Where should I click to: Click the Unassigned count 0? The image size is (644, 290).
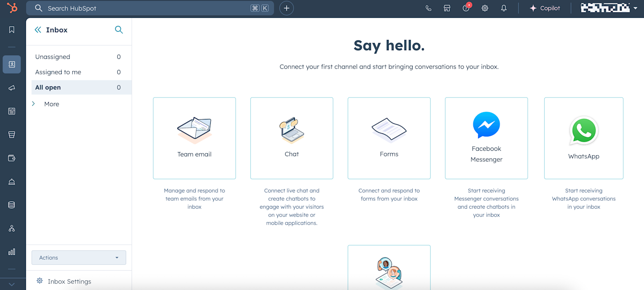119,57
